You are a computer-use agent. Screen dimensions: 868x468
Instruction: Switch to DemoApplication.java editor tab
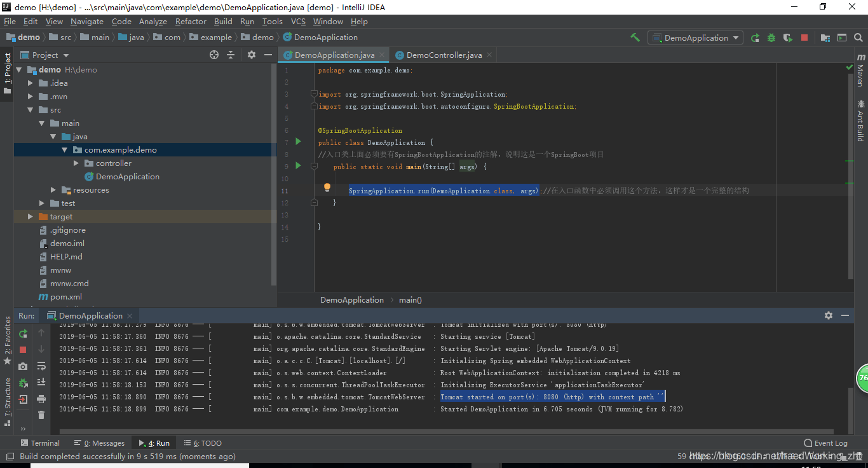[x=334, y=55]
